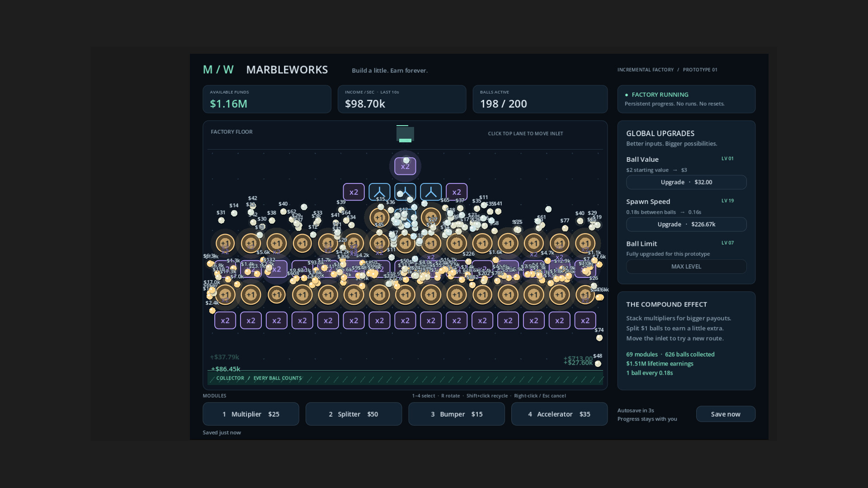Image resolution: width=868 pixels, height=488 pixels.
Task: Click the x2 multiplier right of the splitters
Action: 457,192
